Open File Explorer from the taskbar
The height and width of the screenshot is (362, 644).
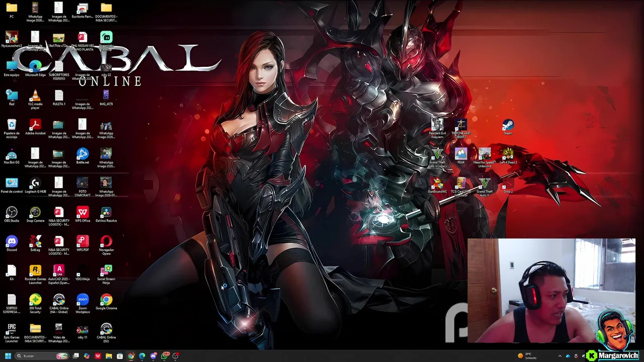(x=109, y=356)
